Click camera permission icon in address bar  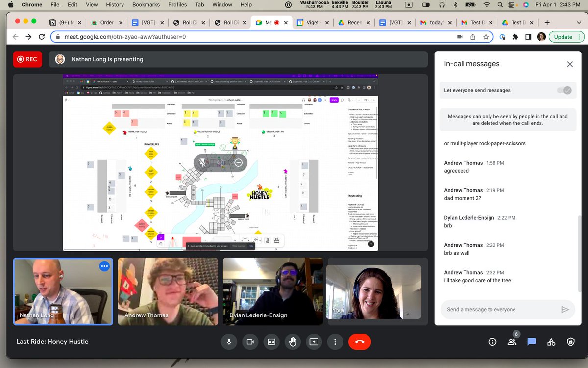[460, 37]
